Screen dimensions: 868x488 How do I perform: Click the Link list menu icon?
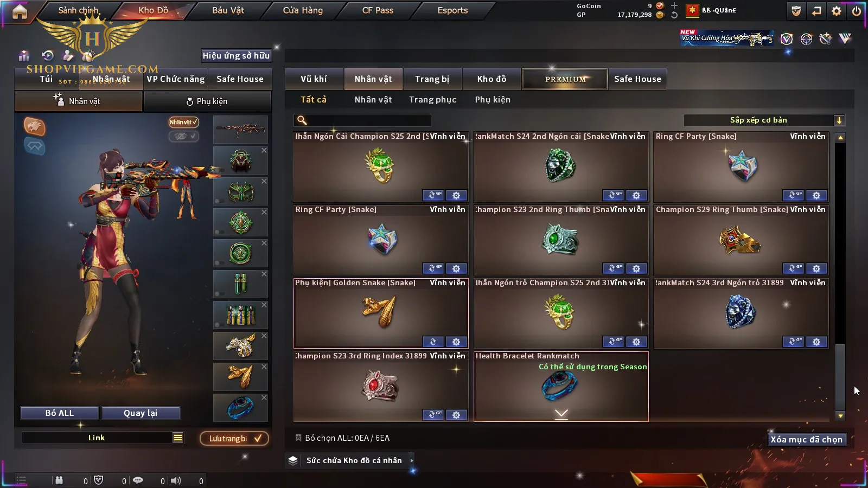[178, 438]
